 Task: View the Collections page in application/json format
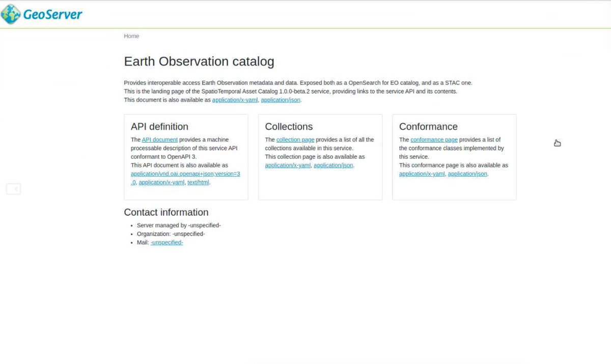(x=333, y=165)
